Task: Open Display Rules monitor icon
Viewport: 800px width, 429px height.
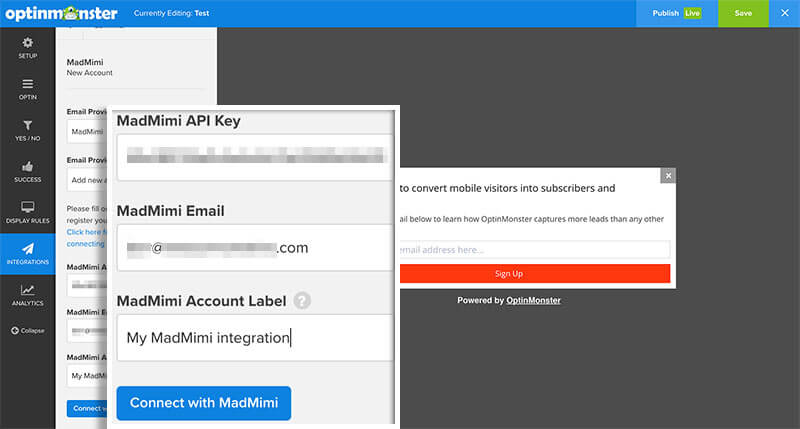Action: tap(28, 207)
